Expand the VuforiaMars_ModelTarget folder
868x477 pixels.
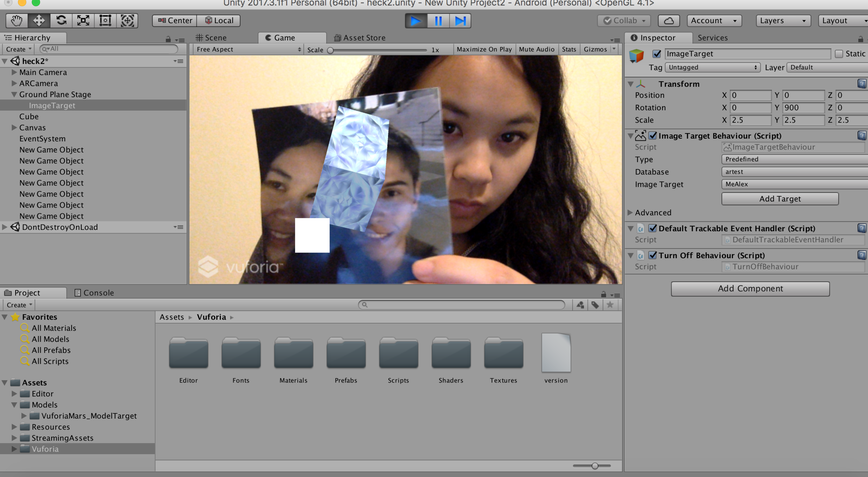tap(24, 416)
